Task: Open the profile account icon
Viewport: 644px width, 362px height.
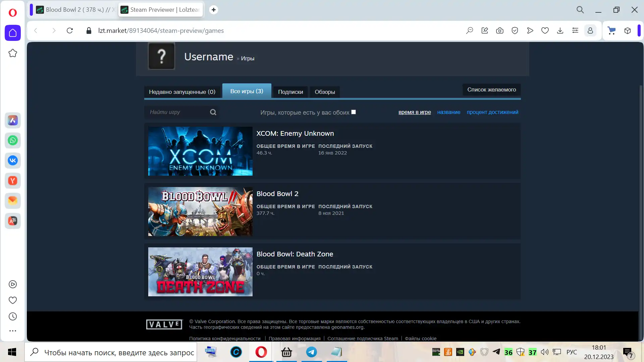Action: 590,31
